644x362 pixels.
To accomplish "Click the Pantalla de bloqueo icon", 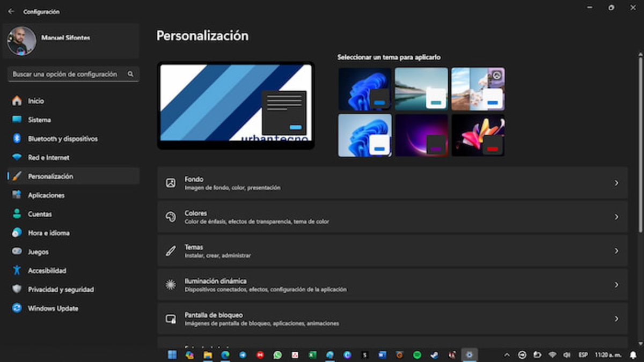I will click(x=171, y=319).
